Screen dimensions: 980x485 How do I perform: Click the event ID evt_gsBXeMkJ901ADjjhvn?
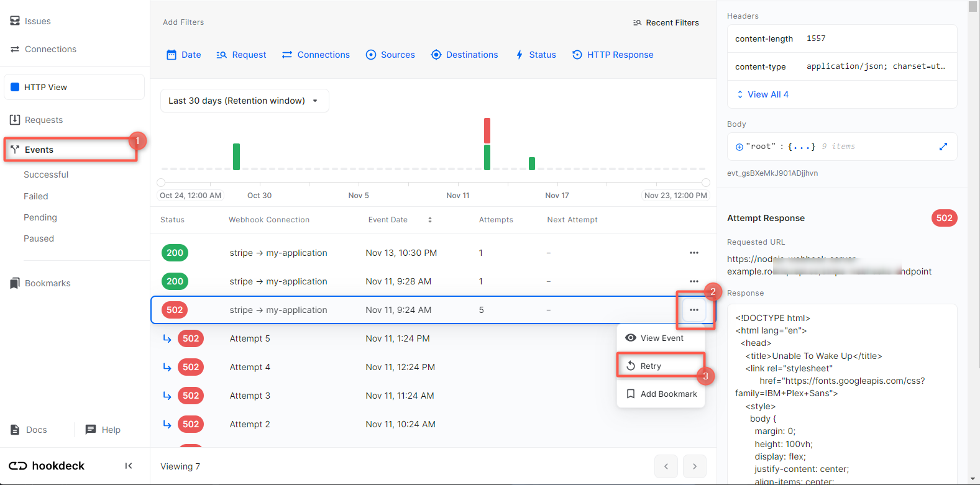point(772,173)
